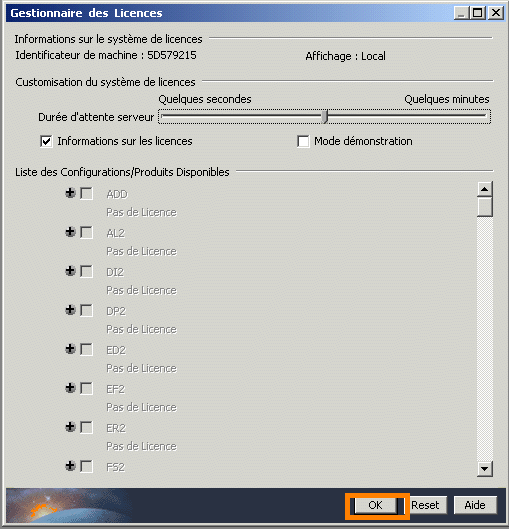Tick the FS2 license checkbox

(x=87, y=467)
